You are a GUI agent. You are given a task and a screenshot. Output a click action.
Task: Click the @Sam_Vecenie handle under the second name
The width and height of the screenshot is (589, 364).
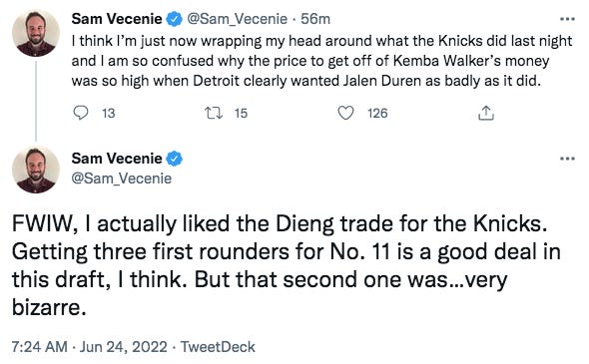click(122, 179)
